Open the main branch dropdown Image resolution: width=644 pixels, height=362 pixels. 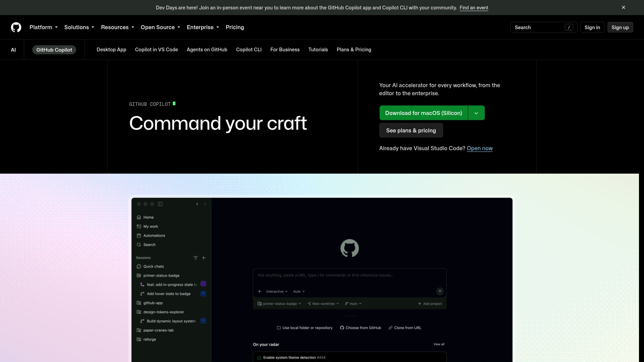(x=354, y=304)
